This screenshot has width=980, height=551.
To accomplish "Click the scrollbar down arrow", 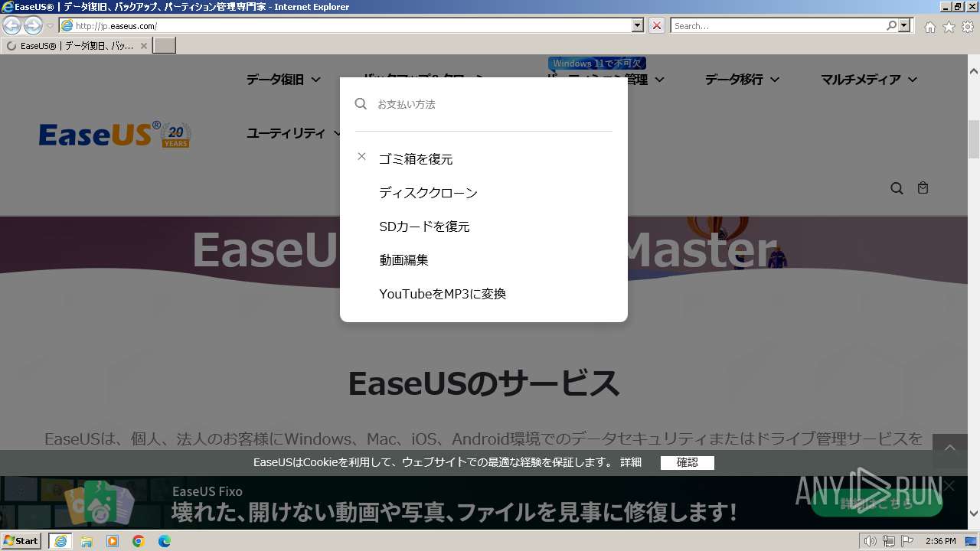I will pyautogui.click(x=974, y=514).
